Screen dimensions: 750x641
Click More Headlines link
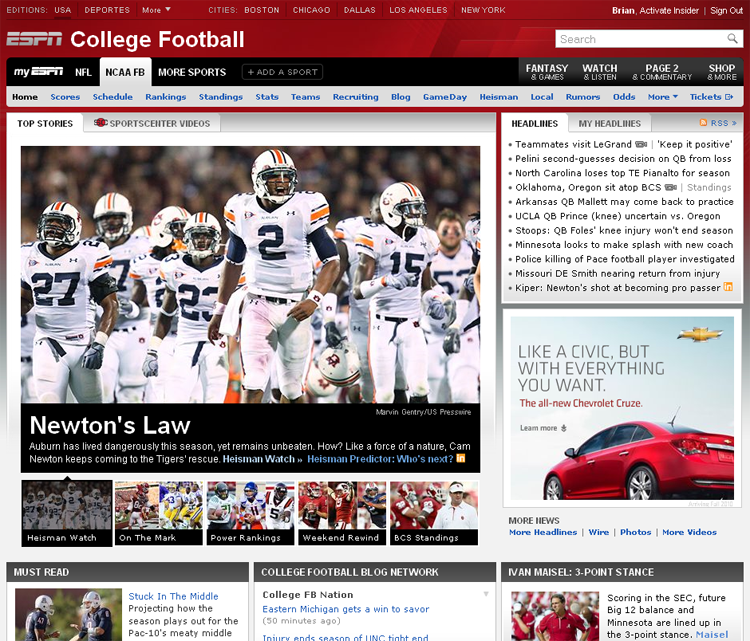543,532
